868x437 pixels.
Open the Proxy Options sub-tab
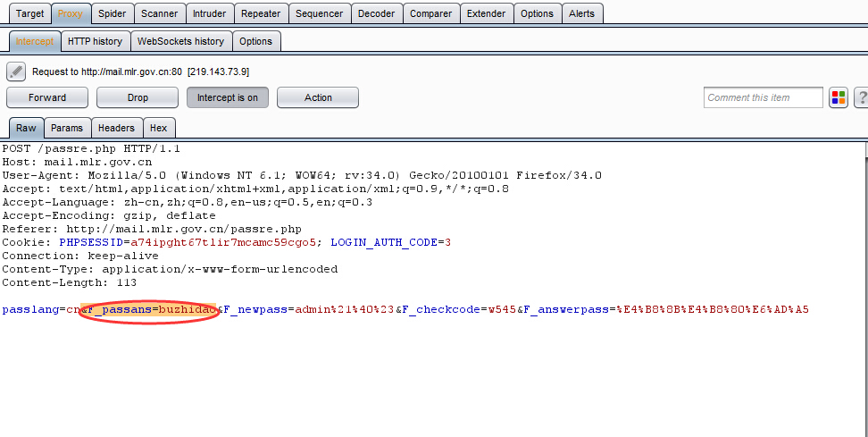click(255, 41)
